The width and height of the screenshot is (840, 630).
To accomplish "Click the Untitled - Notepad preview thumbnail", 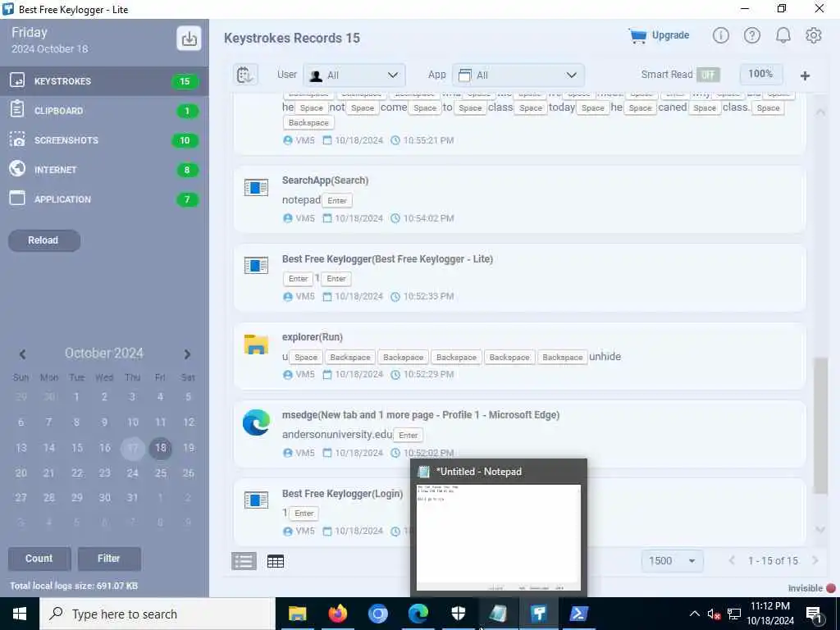I will point(498,537).
